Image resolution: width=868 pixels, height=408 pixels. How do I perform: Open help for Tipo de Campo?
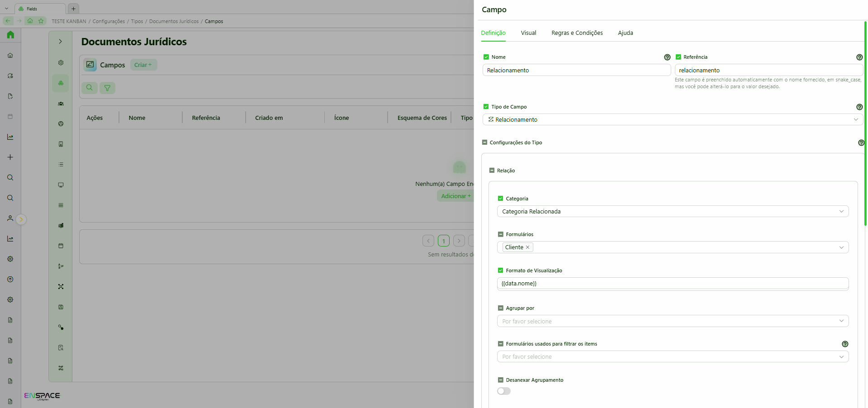click(x=859, y=107)
